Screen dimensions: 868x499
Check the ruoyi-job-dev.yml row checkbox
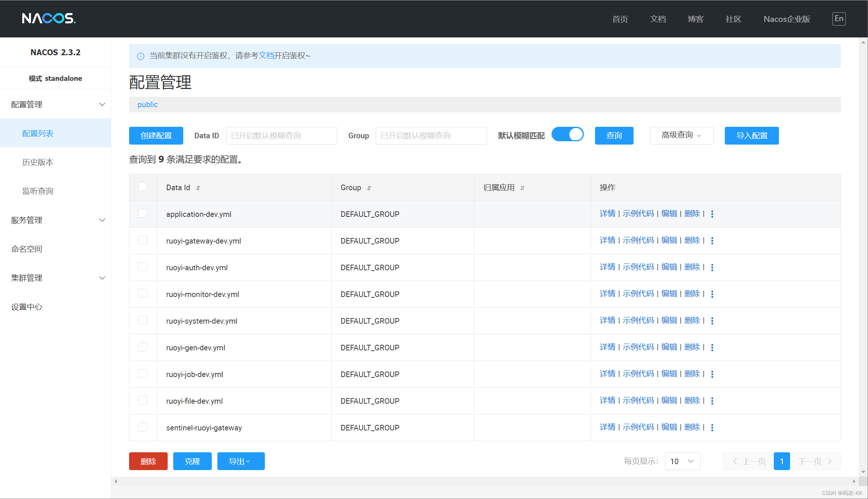tap(143, 373)
